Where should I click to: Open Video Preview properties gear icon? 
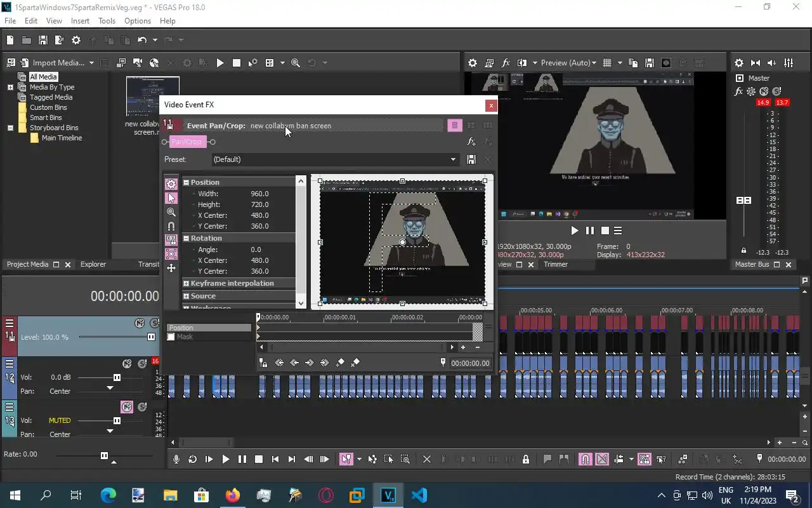[x=473, y=63]
